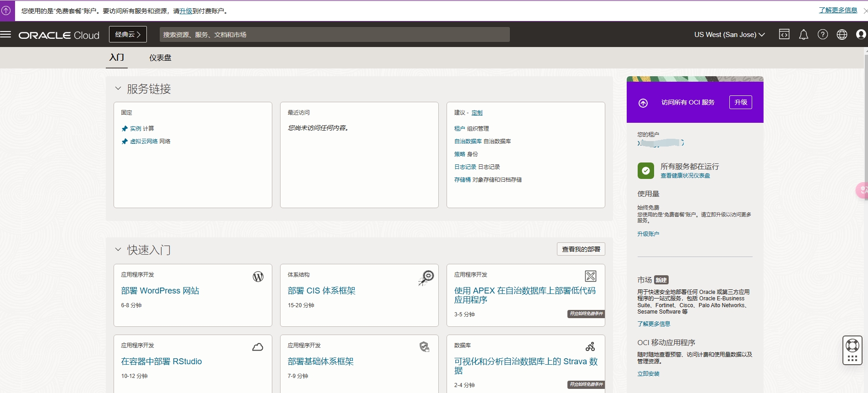This screenshot has width=868, height=393.
Task: Open the 存储桶 suggestion link
Action: point(463,180)
